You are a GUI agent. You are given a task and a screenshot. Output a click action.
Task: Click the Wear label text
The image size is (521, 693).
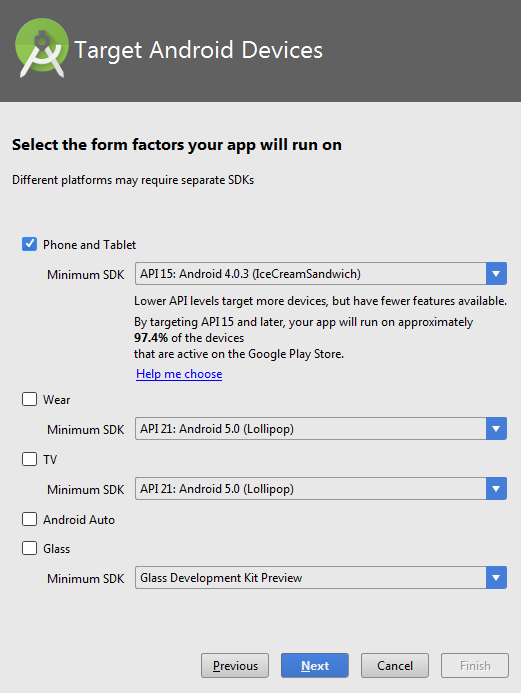point(57,400)
